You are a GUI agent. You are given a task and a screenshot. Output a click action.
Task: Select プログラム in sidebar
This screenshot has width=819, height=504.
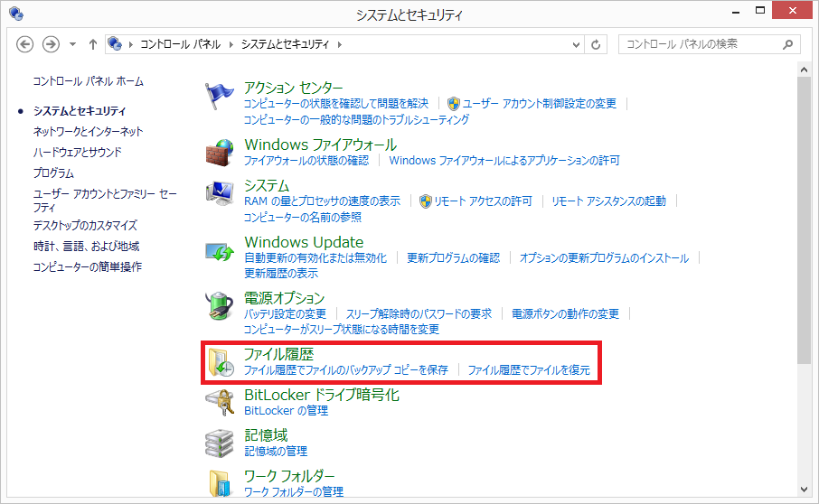click(53, 173)
